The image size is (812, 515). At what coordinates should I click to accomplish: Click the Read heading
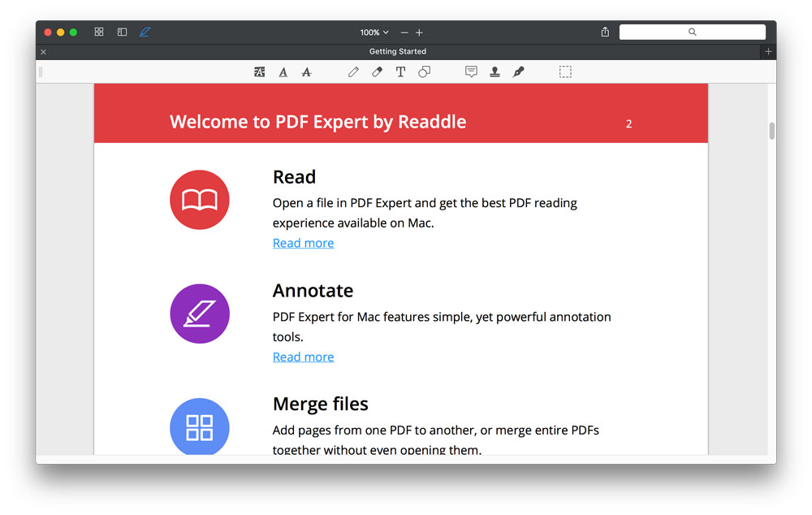coord(294,177)
